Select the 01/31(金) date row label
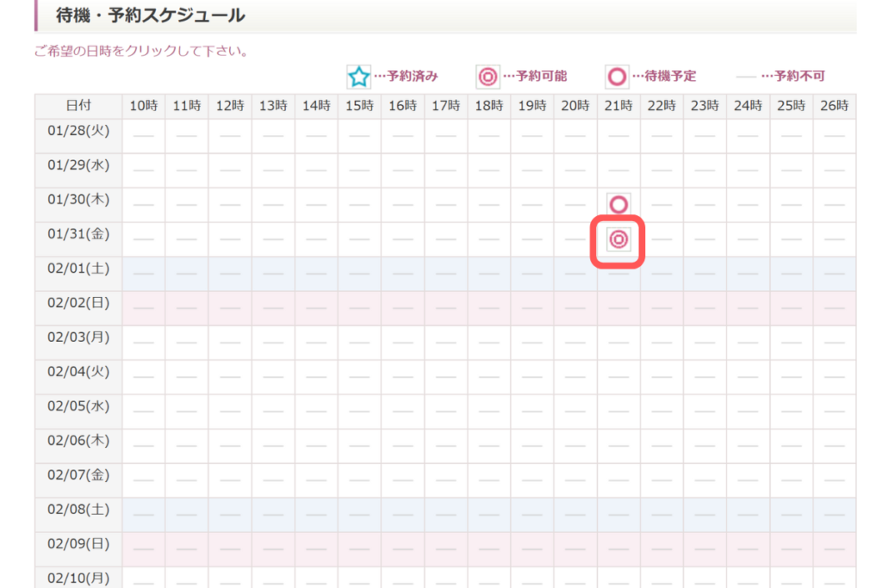This screenshot has height=588, width=882. (78, 233)
